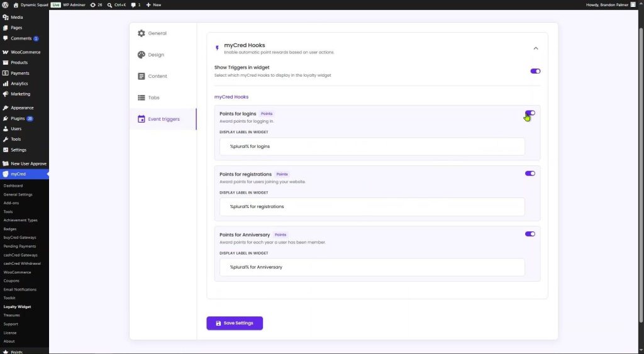Click the user avatar next to Howdy
This screenshot has height=354, width=644.
(x=633, y=5)
